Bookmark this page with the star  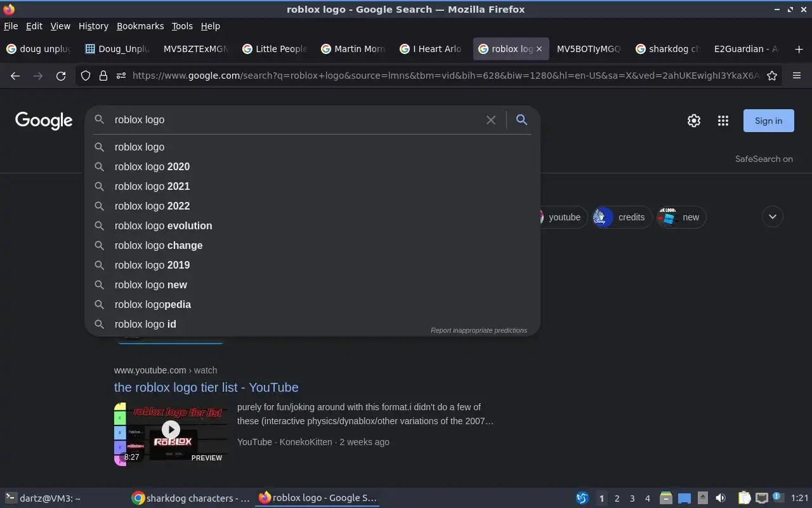coord(772,76)
